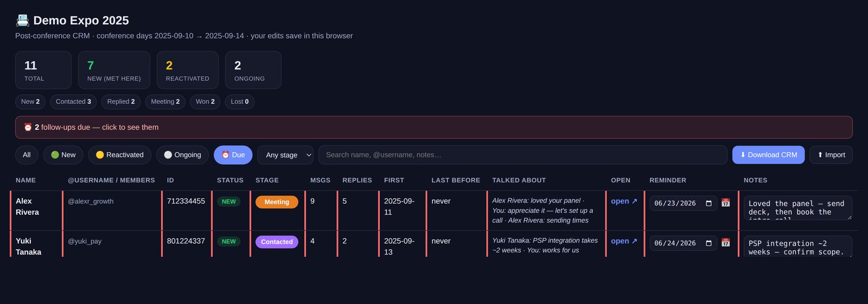Click the first date 2025-09-11
This screenshot has width=868, height=304.
click(x=399, y=207)
